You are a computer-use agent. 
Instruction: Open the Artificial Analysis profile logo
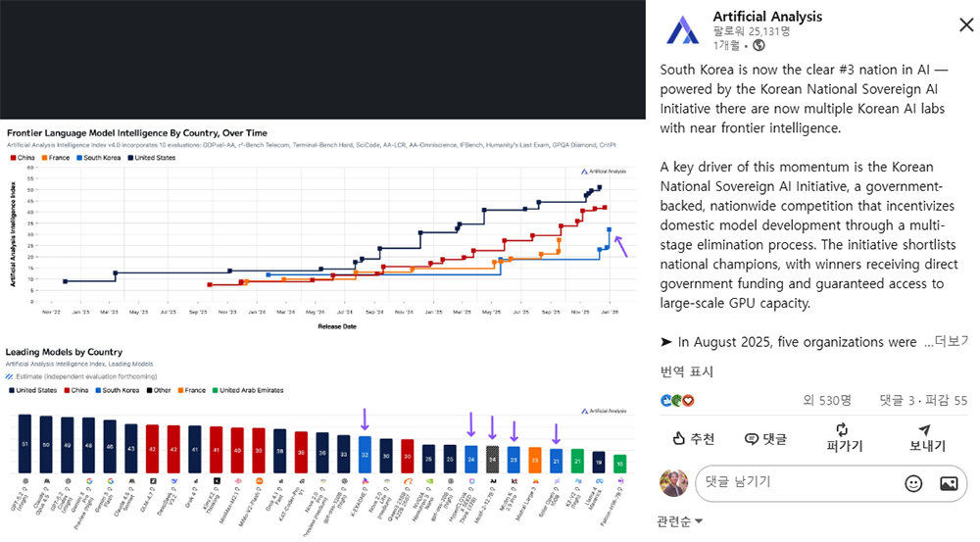[682, 29]
